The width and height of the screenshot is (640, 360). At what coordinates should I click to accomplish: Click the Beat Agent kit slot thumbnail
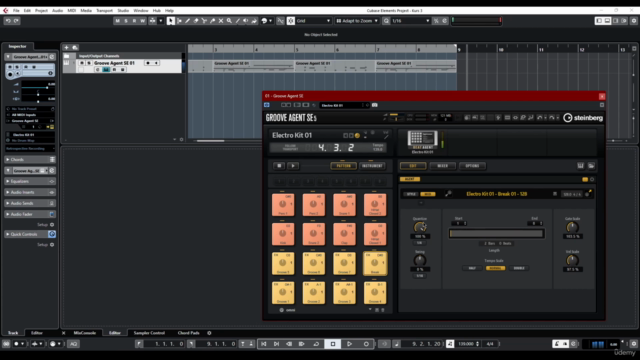(422, 140)
